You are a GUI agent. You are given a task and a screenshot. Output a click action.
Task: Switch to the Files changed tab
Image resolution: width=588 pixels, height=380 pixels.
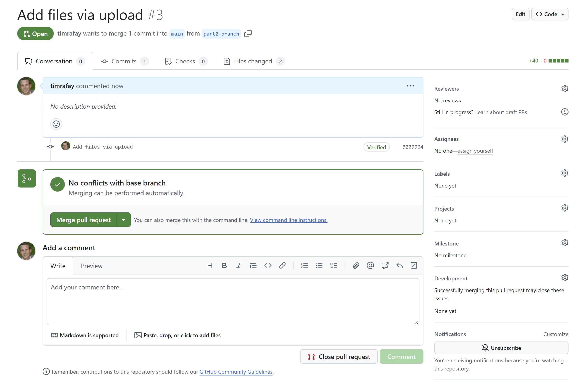[253, 61]
